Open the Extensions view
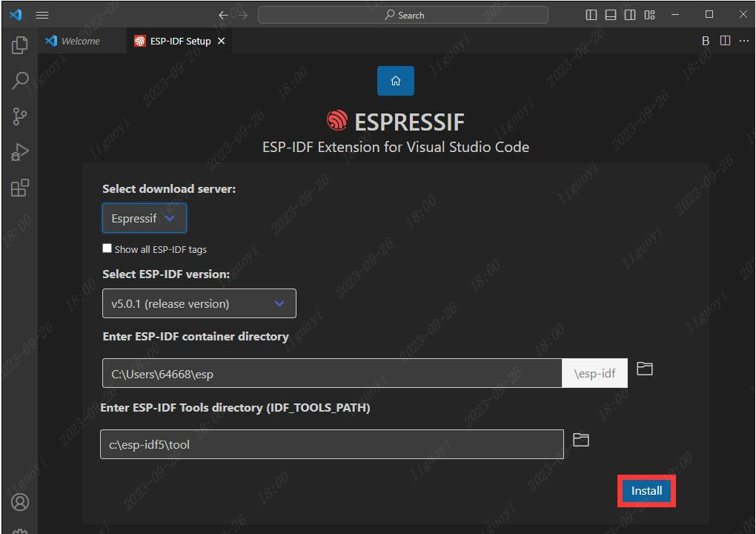 click(20, 188)
